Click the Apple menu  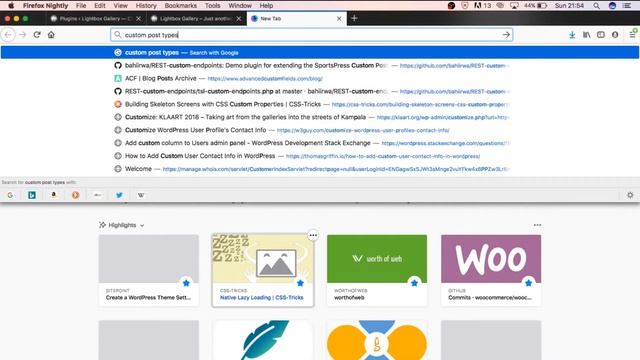[11, 6]
